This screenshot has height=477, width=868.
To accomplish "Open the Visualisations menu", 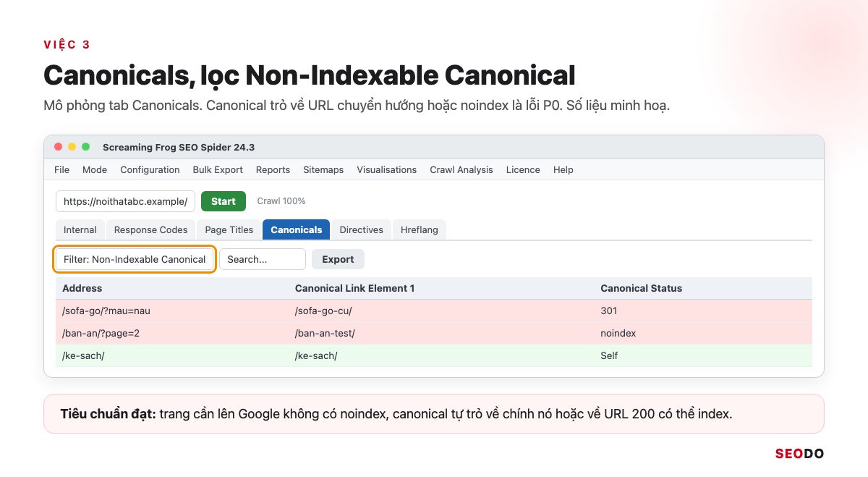I will (387, 169).
